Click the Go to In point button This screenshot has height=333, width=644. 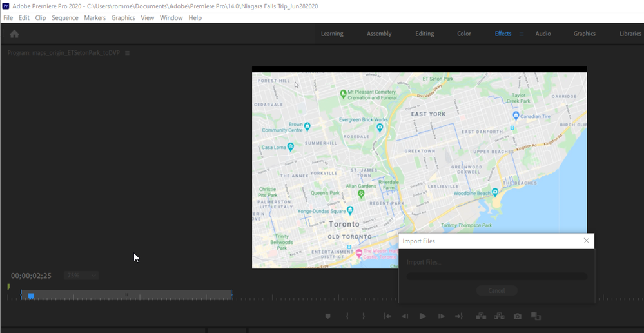tap(387, 316)
